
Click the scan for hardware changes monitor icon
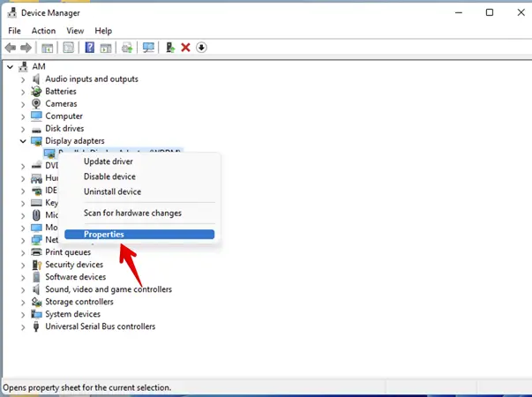148,48
